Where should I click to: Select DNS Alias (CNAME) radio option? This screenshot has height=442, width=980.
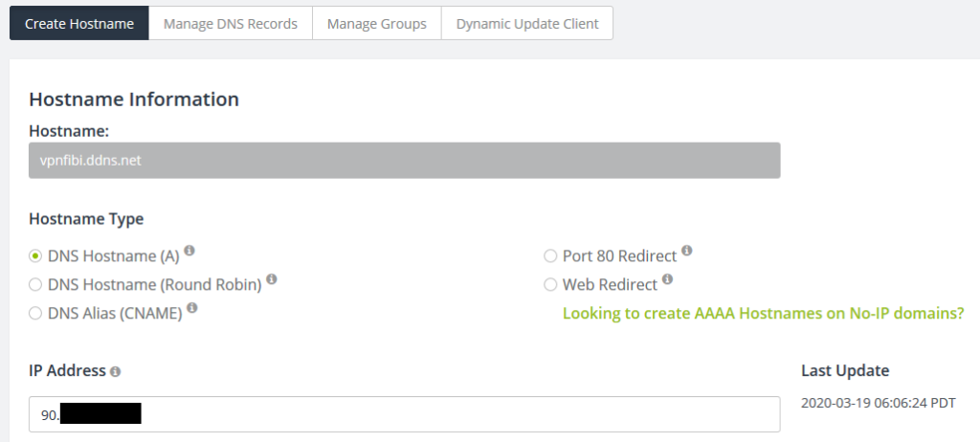[x=35, y=313]
